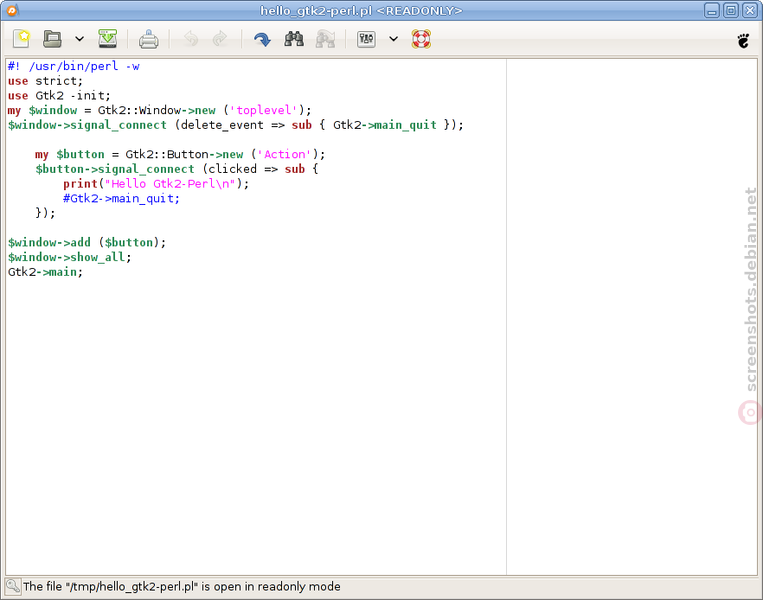This screenshot has width=763, height=600.
Task: Click the '$button->signal_connect (clicked' line
Action: pyautogui.click(x=177, y=169)
